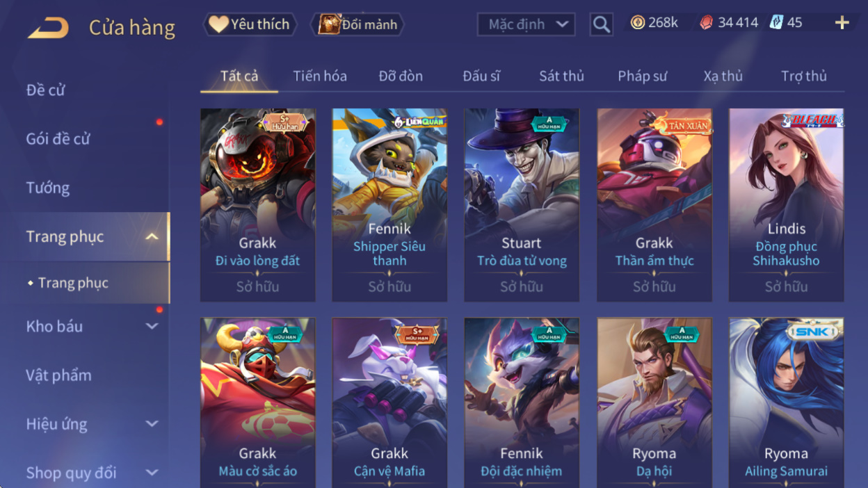
Task: Open Yêu thích favorites heart button
Action: 250,24
